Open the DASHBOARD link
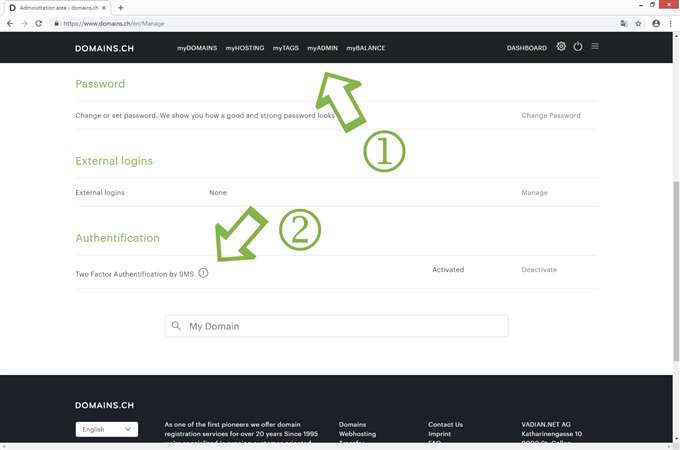680x450 pixels. (x=526, y=48)
